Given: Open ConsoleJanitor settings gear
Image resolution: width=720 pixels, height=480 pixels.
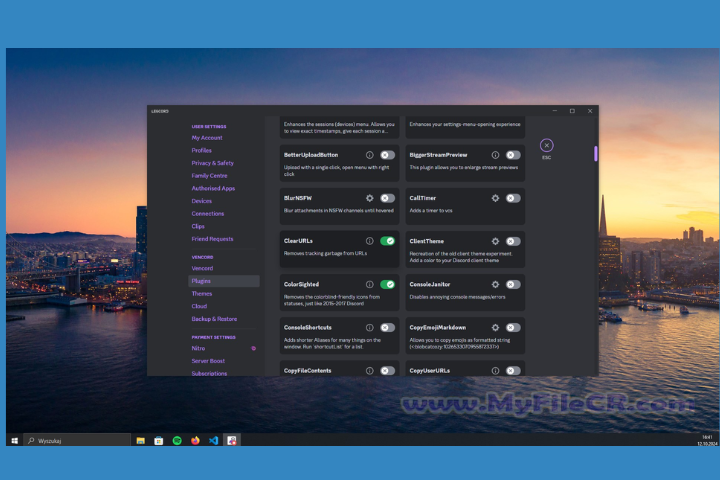Looking at the screenshot, I should tap(495, 284).
